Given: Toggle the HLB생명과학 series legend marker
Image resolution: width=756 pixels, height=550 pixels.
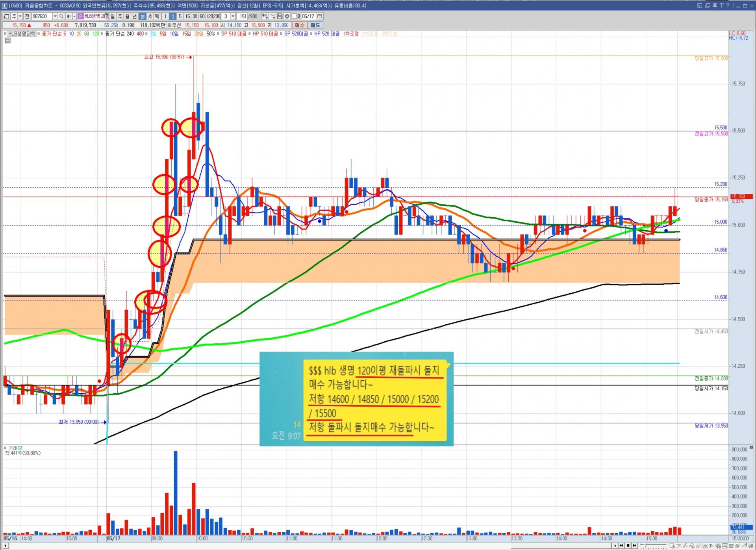Looking at the screenshot, I should (x=6, y=34).
